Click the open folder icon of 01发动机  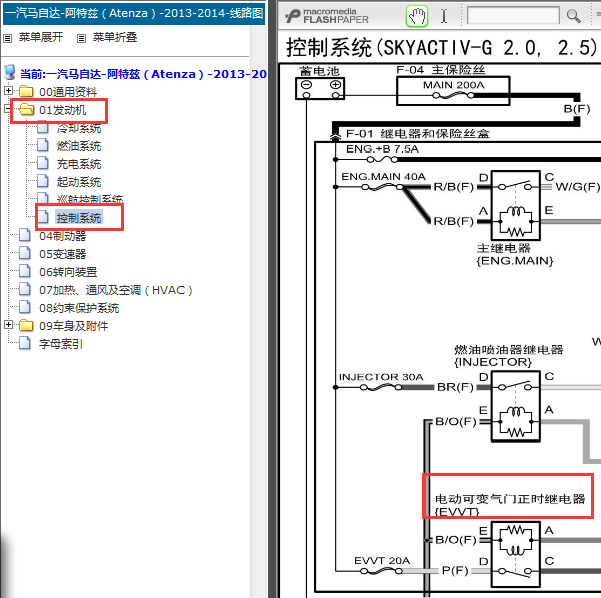(x=26, y=109)
